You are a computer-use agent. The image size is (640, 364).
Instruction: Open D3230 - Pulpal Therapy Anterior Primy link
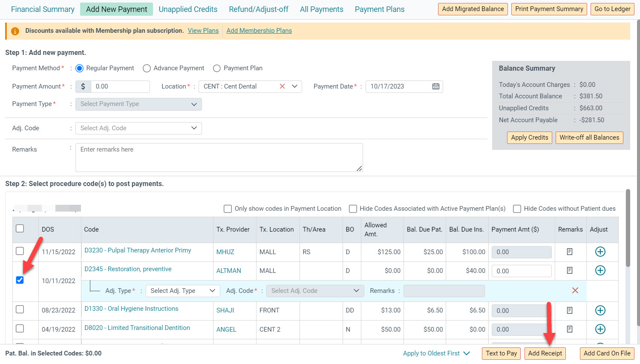point(138,250)
